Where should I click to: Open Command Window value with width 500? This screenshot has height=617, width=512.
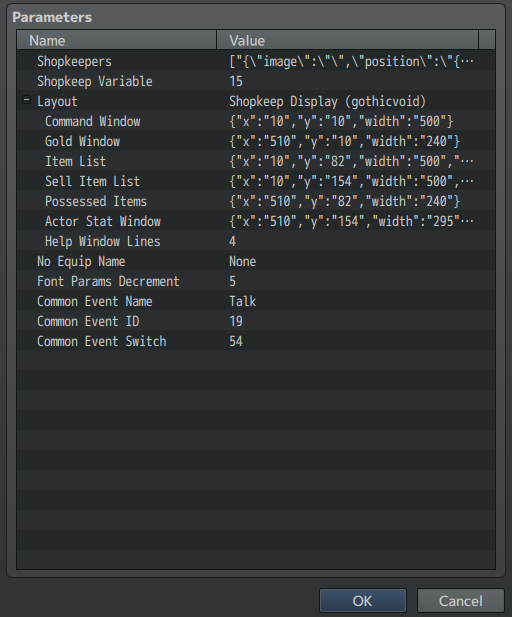click(341, 121)
